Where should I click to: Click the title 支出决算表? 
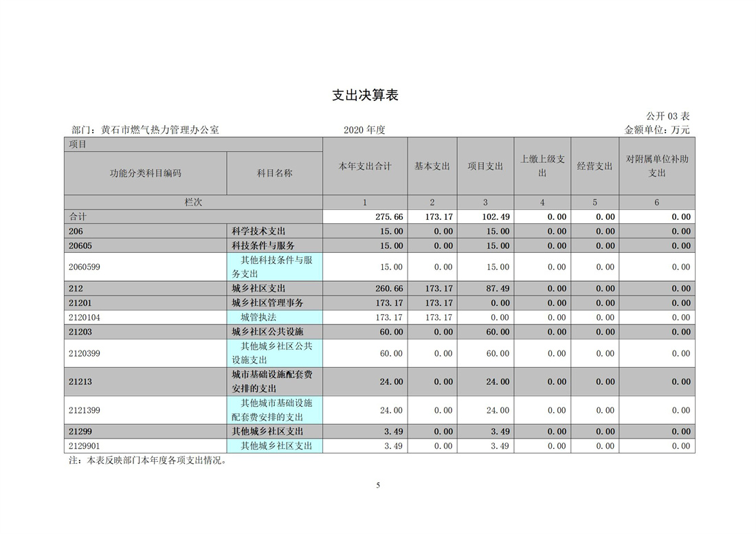[x=365, y=95]
